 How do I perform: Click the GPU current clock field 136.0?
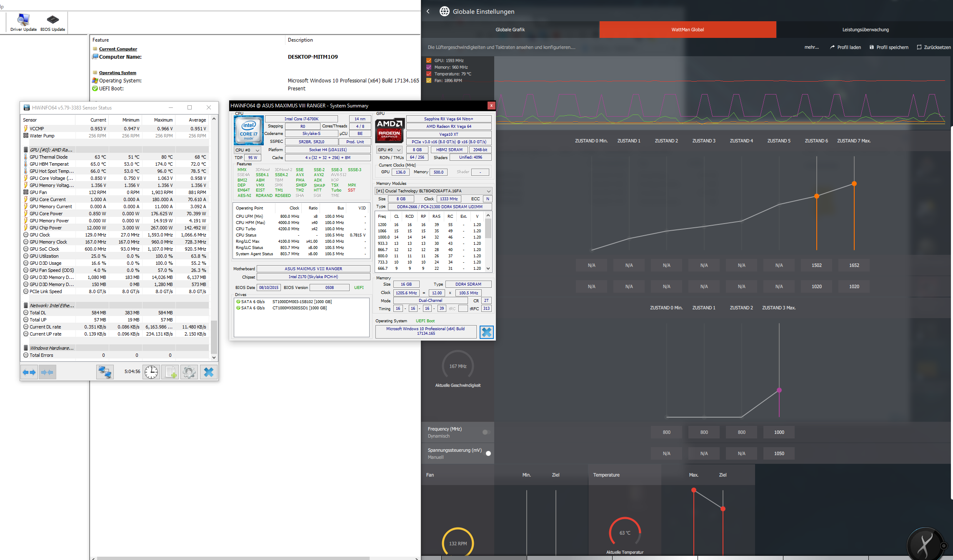tap(400, 172)
